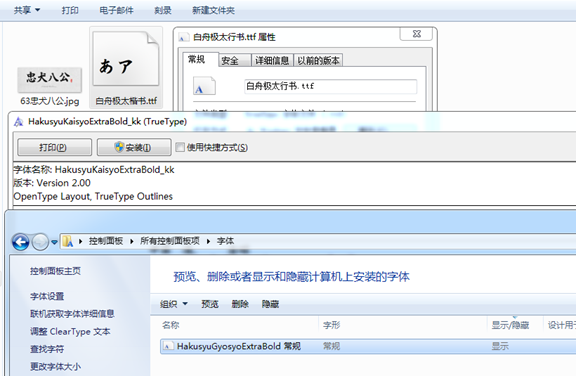
Task: Open 联机获取字体详细信息 link
Action: [x=72, y=314]
